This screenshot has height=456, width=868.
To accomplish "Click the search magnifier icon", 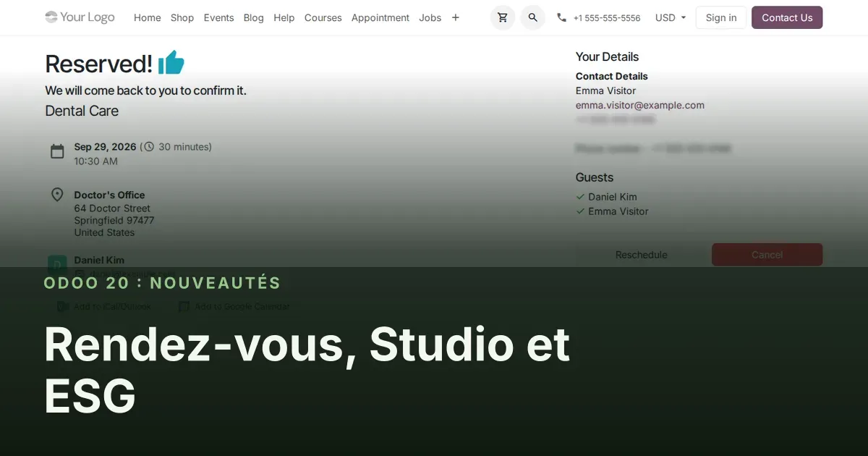I will coord(533,17).
